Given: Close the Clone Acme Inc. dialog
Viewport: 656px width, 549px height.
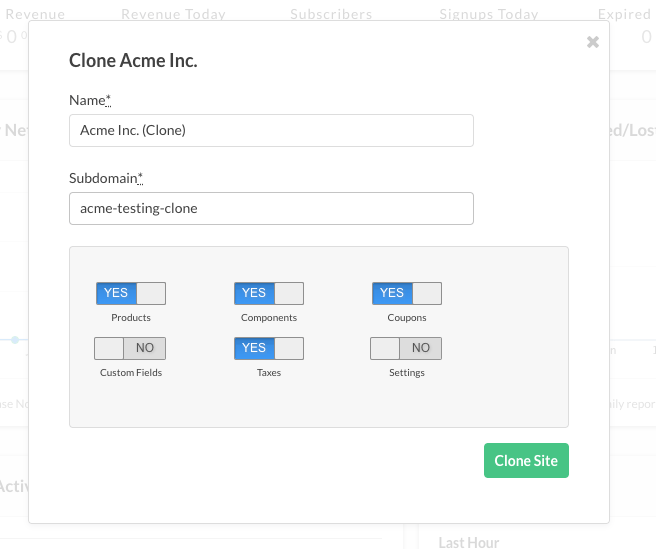Looking at the screenshot, I should pyautogui.click(x=593, y=42).
